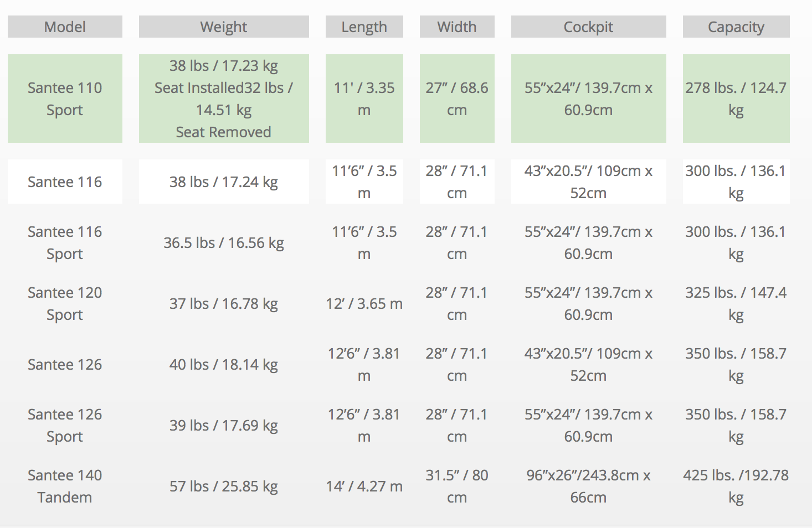Click the 278 lbs. / 124.7 kg capacity cell
Screen dimensions: 812x528
(736, 99)
